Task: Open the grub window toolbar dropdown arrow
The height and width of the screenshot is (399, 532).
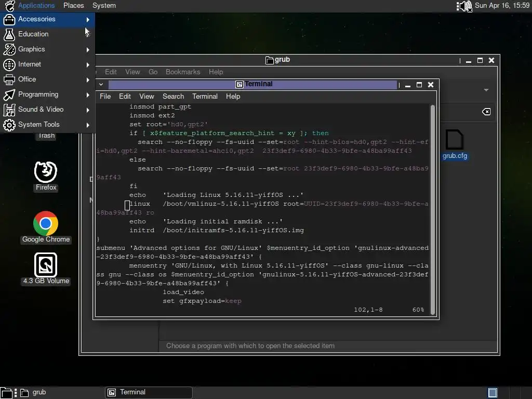Action: click(486, 90)
